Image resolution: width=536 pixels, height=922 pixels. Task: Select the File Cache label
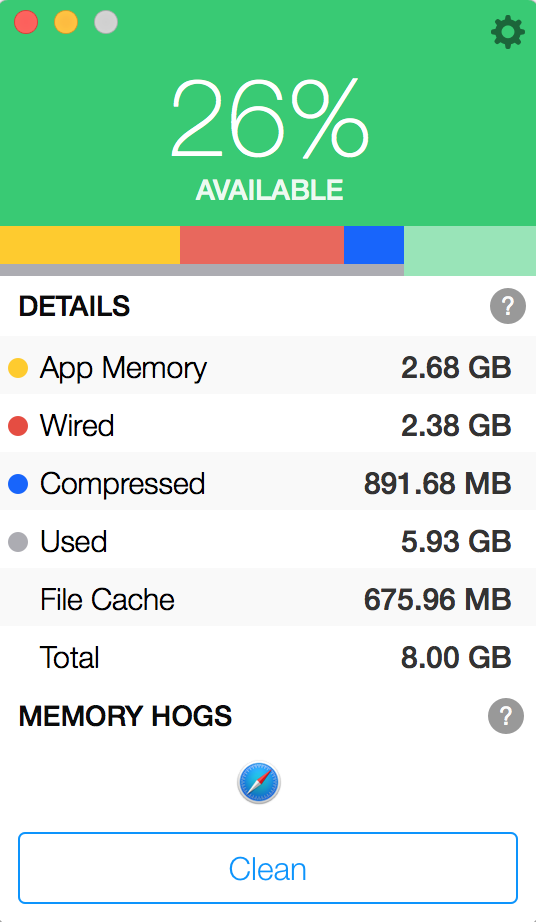pos(107,600)
